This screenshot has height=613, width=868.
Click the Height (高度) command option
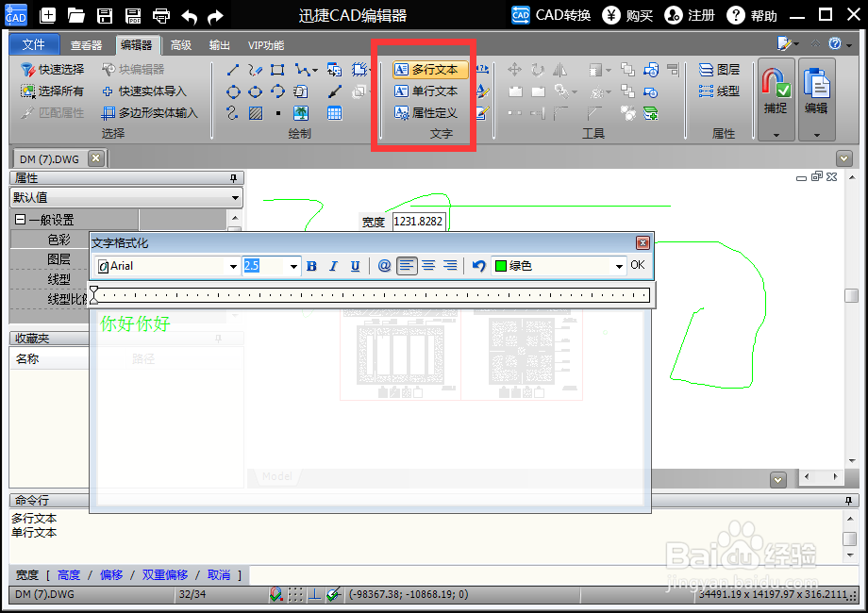click(x=69, y=575)
